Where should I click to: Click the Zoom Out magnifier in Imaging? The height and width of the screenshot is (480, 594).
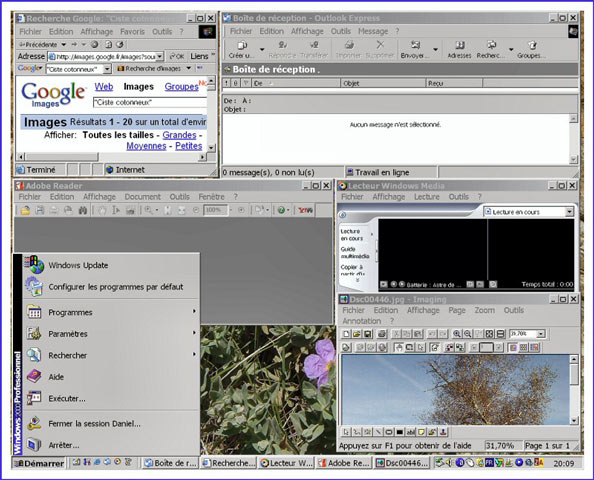(467, 334)
